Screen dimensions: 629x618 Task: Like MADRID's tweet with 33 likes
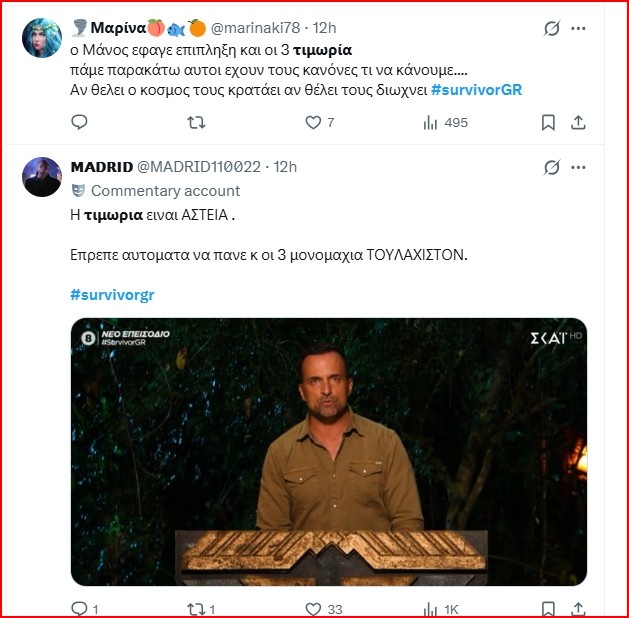[314, 608]
